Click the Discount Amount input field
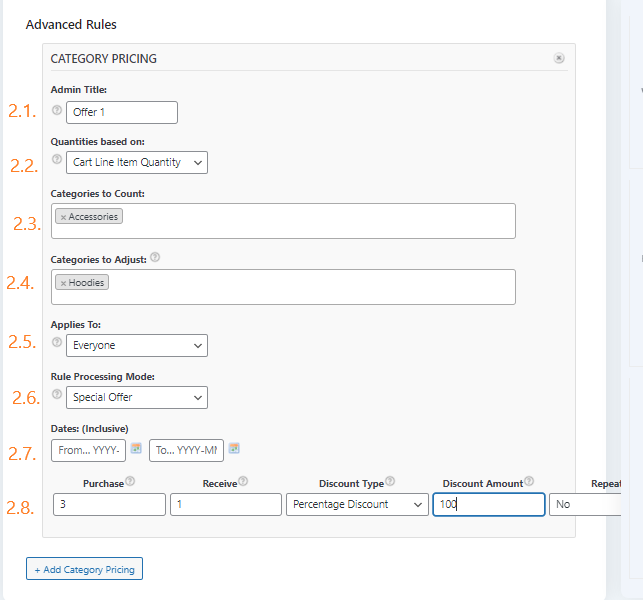 (x=489, y=505)
